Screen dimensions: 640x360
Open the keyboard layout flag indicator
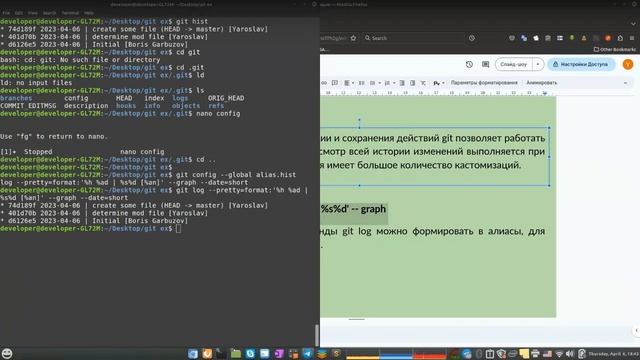pyautogui.click(x=547, y=354)
